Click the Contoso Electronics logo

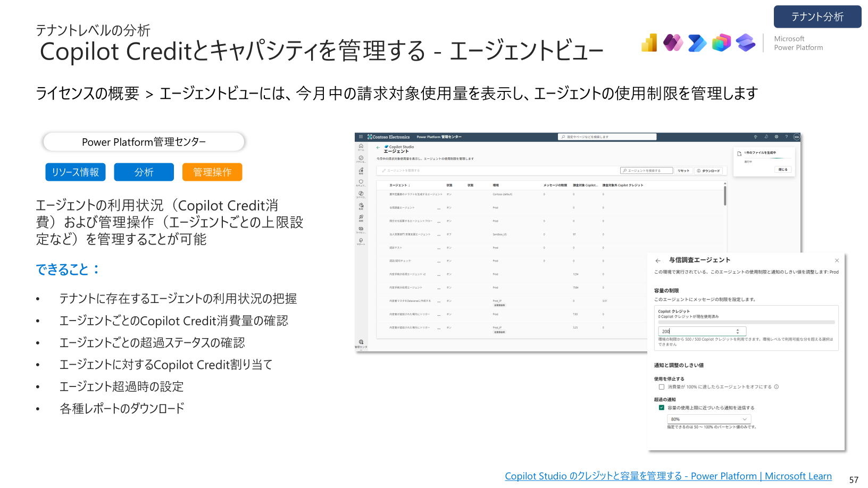pos(388,137)
